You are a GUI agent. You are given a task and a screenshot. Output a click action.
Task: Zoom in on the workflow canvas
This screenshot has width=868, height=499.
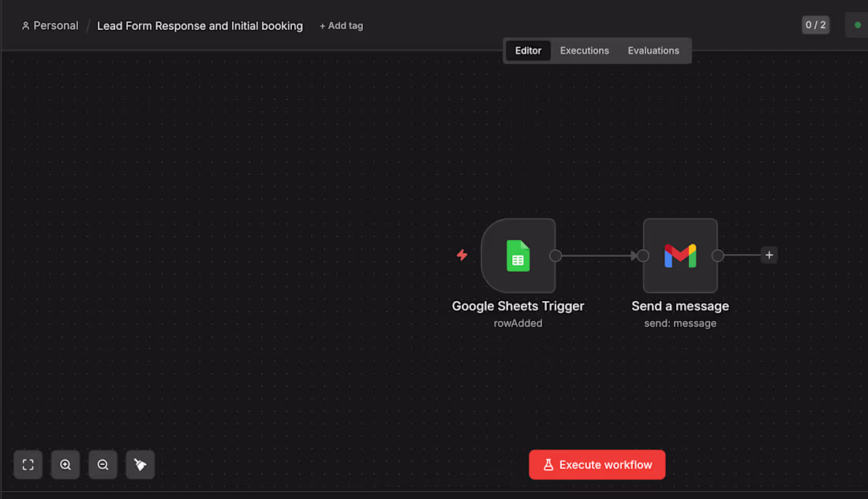pos(65,465)
